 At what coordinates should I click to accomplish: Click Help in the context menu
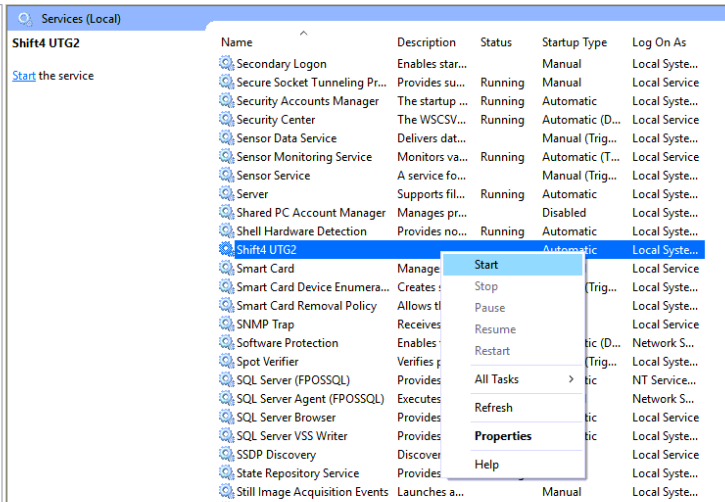point(487,465)
